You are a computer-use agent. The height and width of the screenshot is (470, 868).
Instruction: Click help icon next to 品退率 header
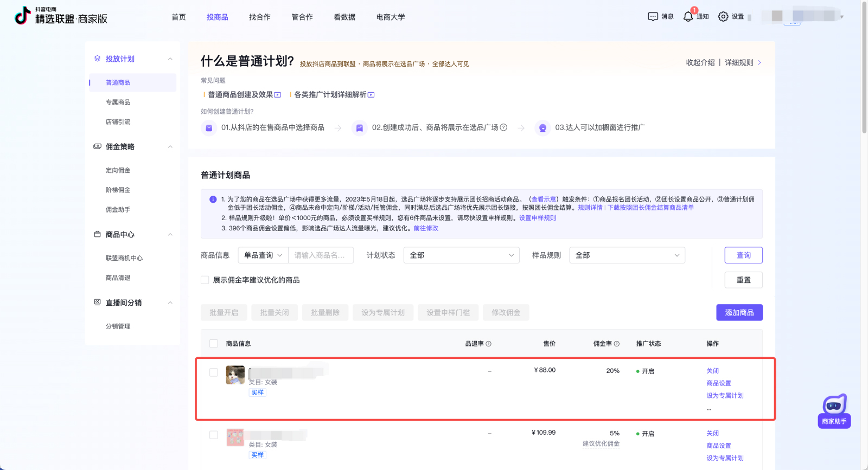tap(489, 344)
